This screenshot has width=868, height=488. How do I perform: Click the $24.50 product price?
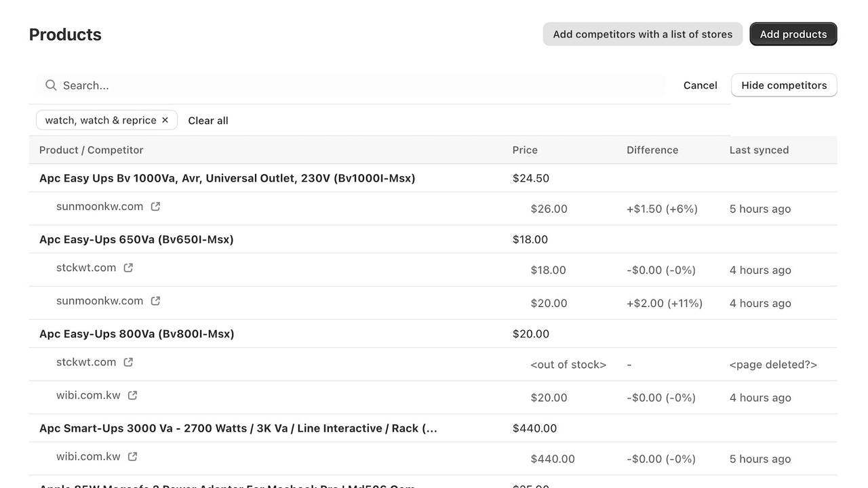coord(531,178)
